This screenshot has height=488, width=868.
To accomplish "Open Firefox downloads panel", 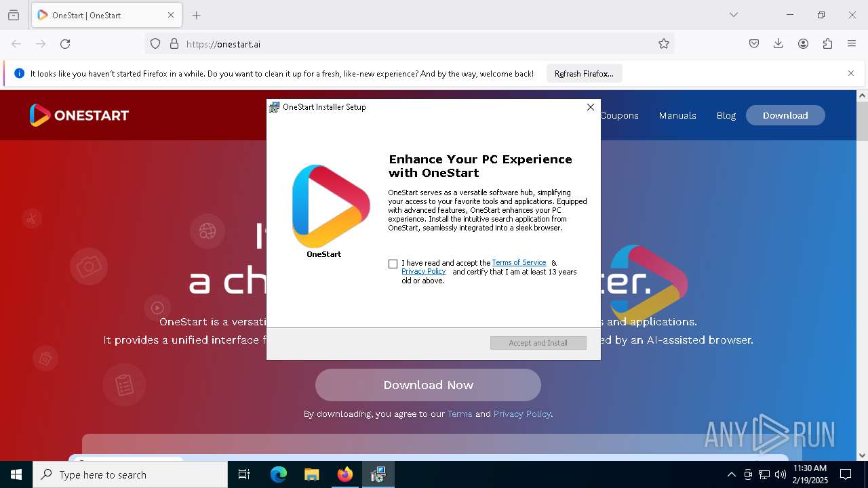I will point(778,44).
